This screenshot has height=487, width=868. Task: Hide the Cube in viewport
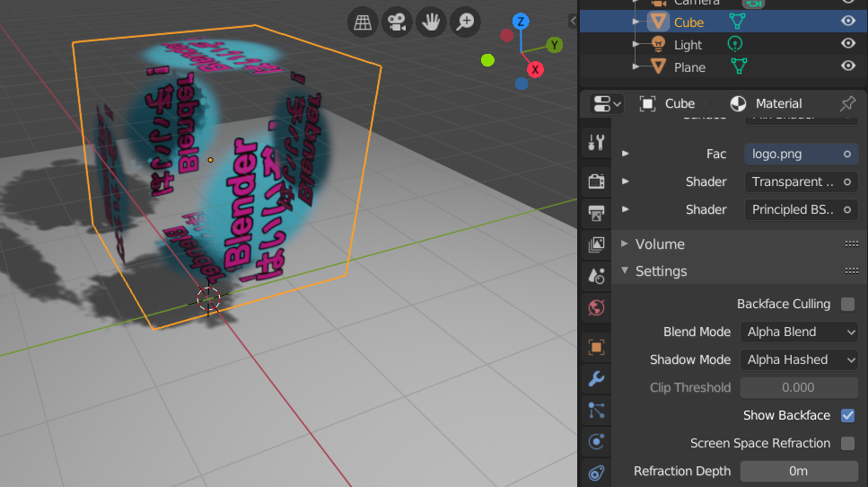pyautogui.click(x=848, y=21)
